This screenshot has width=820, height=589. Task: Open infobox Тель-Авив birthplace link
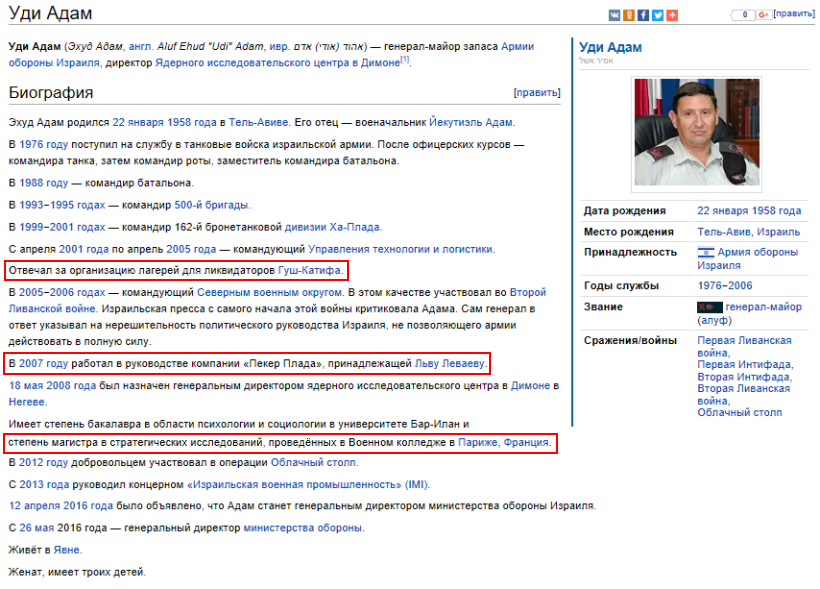pos(724,232)
